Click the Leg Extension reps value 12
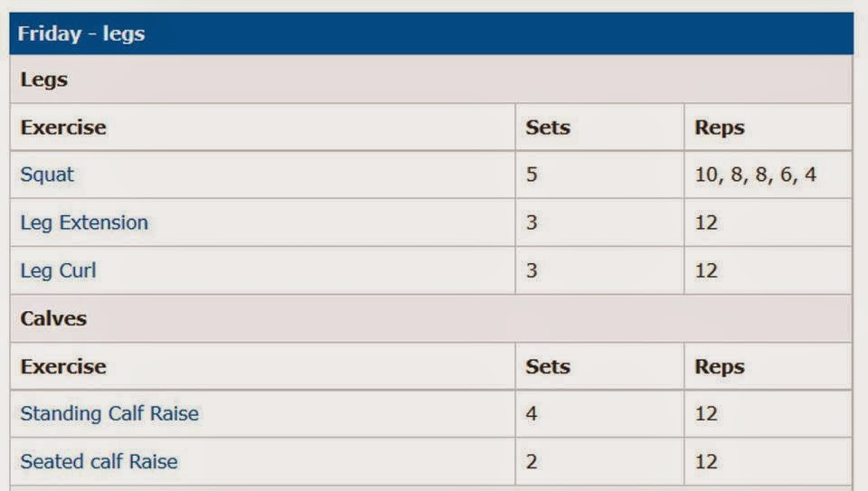868x491 pixels. [706, 222]
